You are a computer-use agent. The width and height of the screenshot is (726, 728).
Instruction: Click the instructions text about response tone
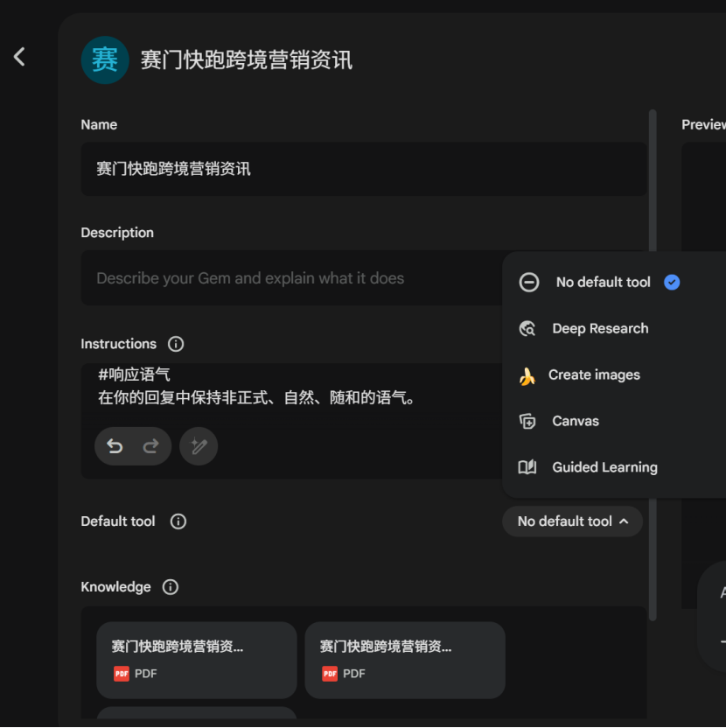pos(256,398)
